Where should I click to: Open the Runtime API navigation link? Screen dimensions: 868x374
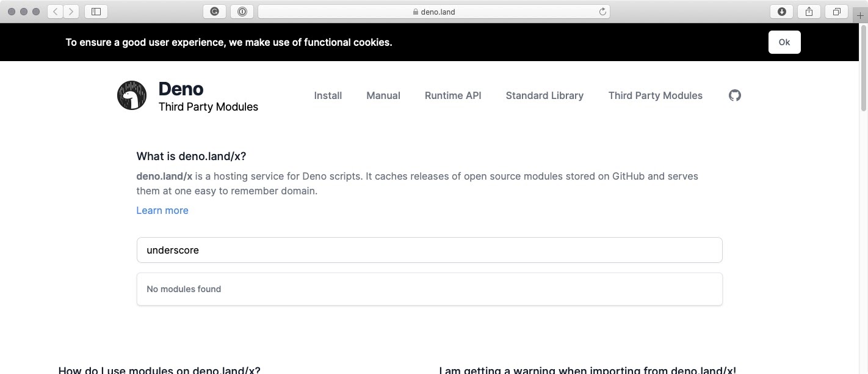453,95
